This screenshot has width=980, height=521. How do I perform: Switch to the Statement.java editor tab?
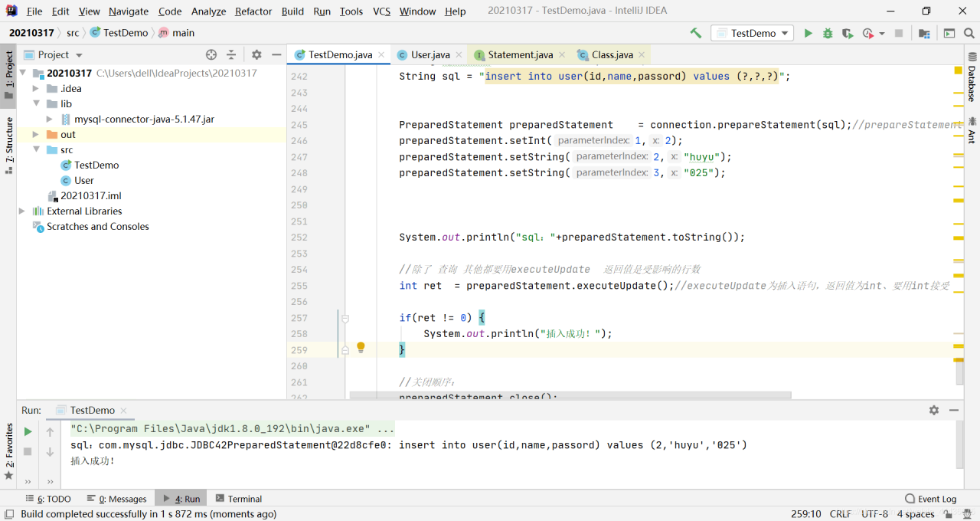520,54
